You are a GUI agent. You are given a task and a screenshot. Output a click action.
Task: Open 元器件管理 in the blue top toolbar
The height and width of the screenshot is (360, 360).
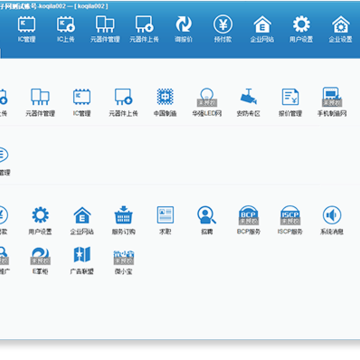[x=105, y=29]
